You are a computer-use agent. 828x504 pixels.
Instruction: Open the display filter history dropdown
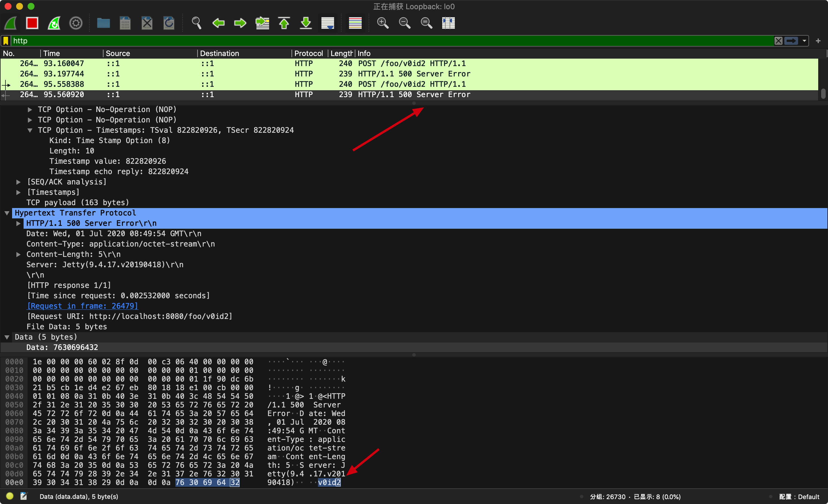point(804,41)
